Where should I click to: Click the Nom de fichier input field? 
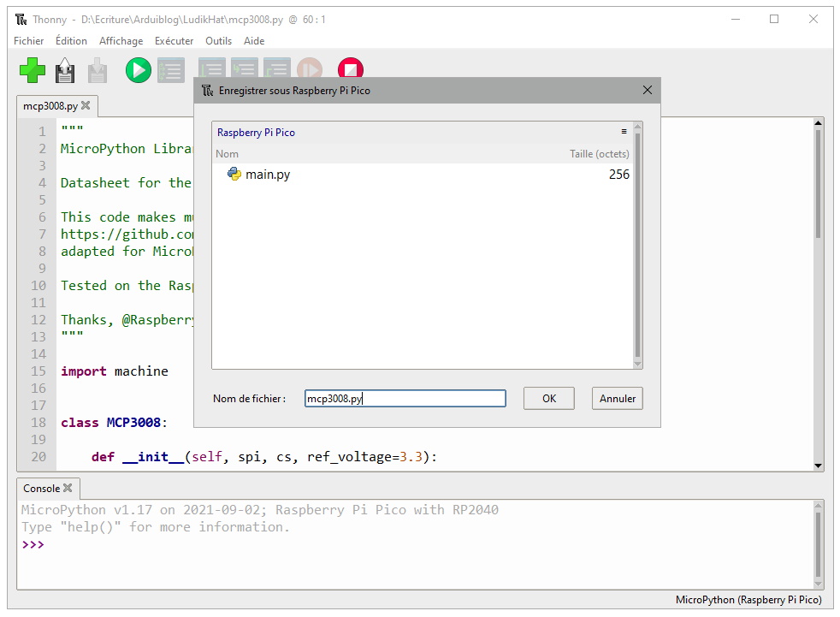(405, 399)
